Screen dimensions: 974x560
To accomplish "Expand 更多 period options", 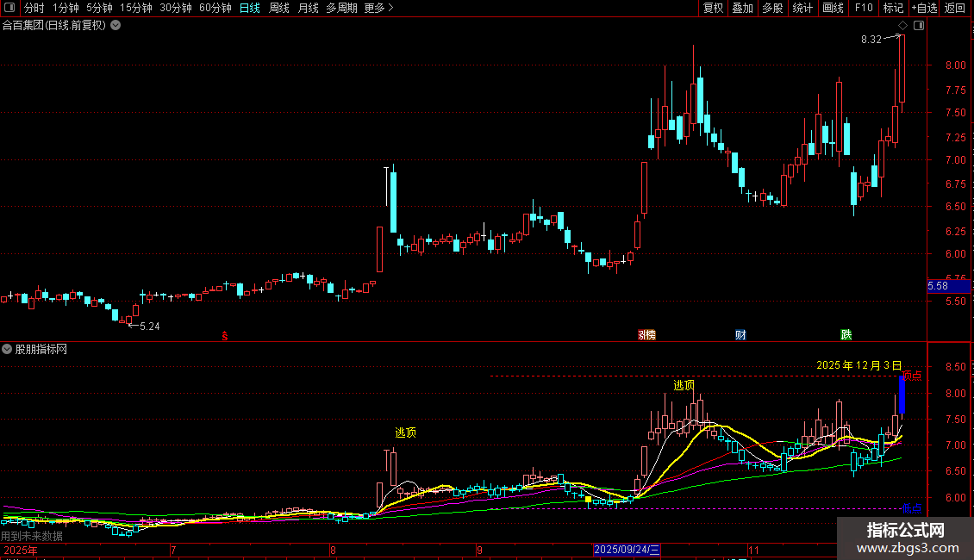I will [378, 8].
